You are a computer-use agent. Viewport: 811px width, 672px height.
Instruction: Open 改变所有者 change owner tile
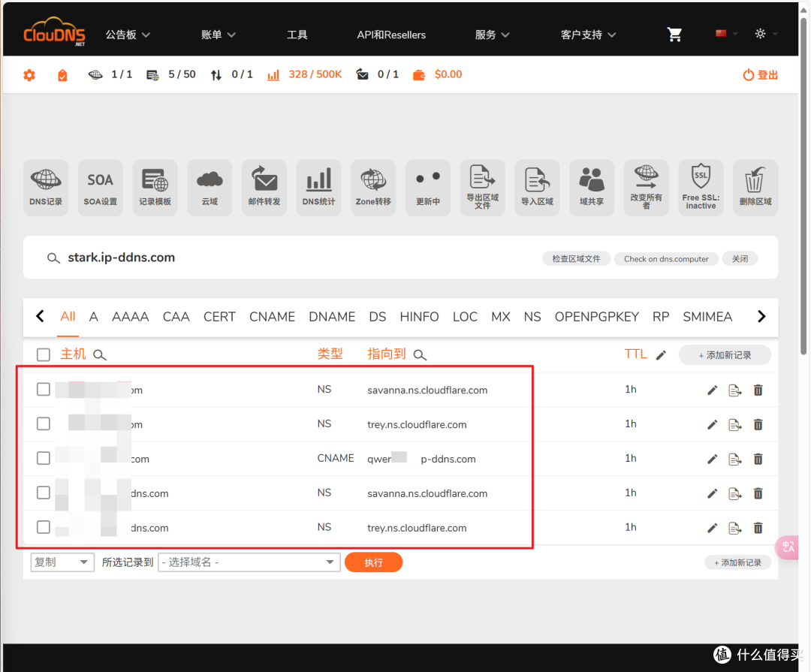pos(646,187)
